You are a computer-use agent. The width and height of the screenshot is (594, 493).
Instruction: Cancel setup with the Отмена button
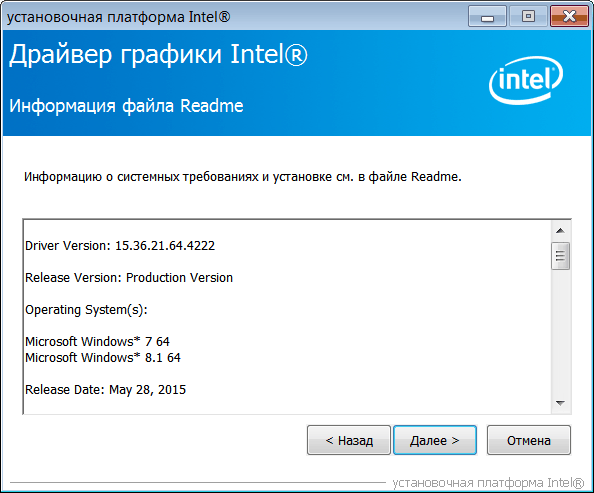(x=528, y=440)
